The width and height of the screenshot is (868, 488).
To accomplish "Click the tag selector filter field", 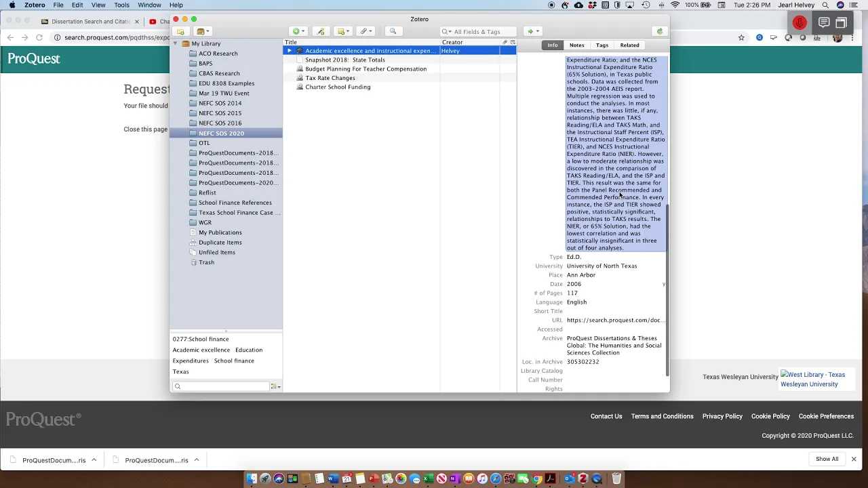I will (x=222, y=386).
